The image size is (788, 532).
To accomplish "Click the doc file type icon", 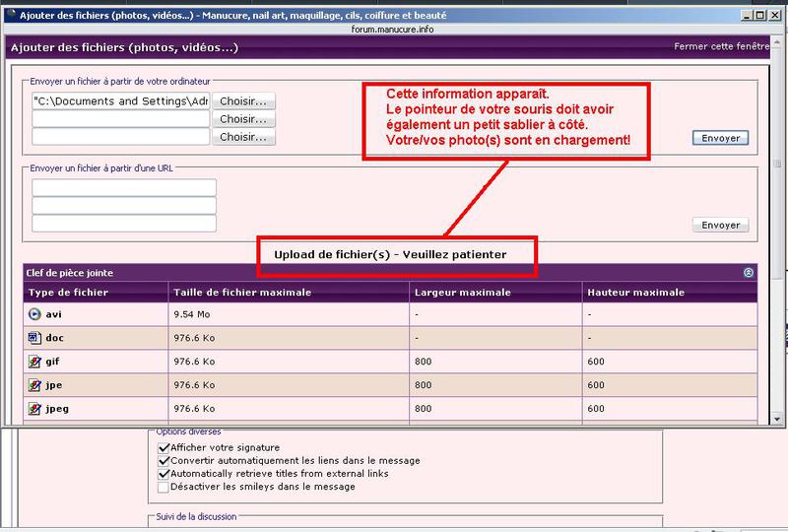I will click(x=34, y=338).
